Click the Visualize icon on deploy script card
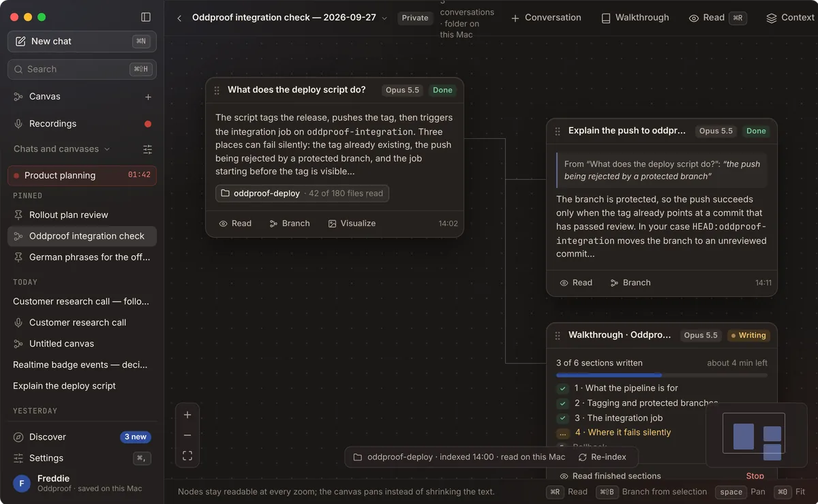 click(332, 223)
